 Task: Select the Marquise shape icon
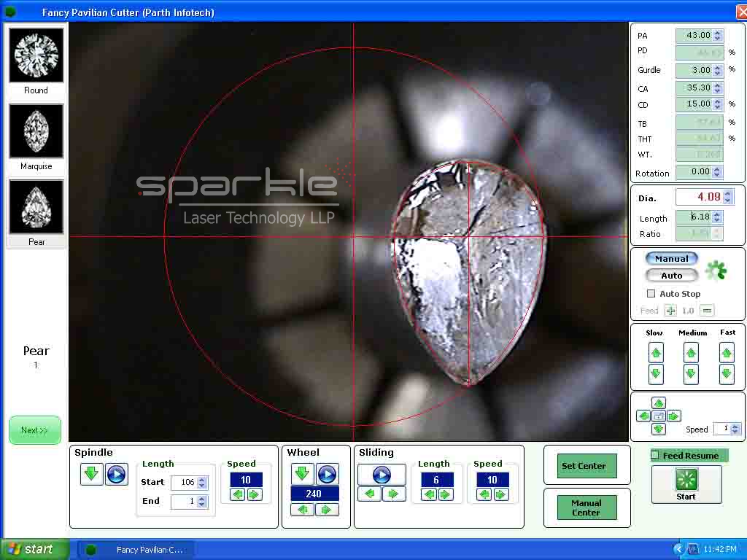36,131
